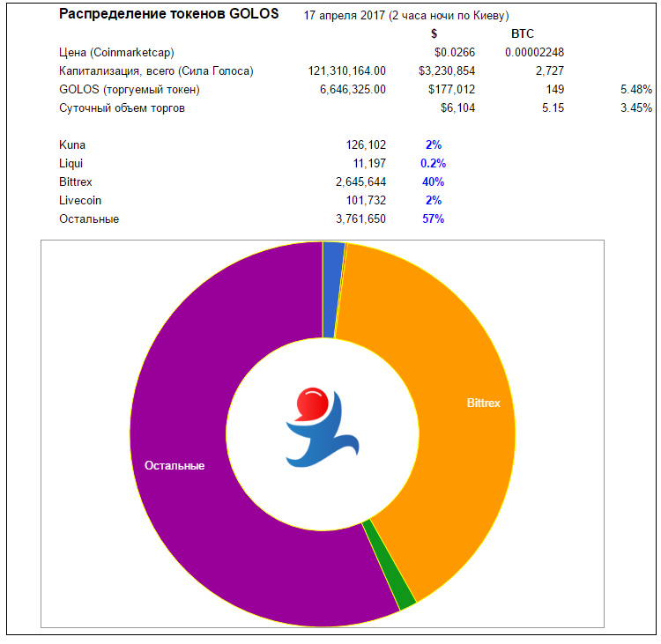This screenshot has height=644, width=661.
Task: Click the percentage '3.45%'
Action: click(x=636, y=107)
